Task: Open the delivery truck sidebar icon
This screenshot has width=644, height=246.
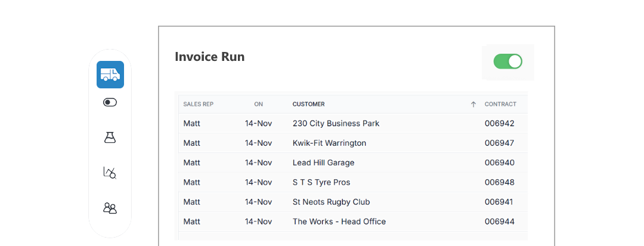Action: point(110,75)
